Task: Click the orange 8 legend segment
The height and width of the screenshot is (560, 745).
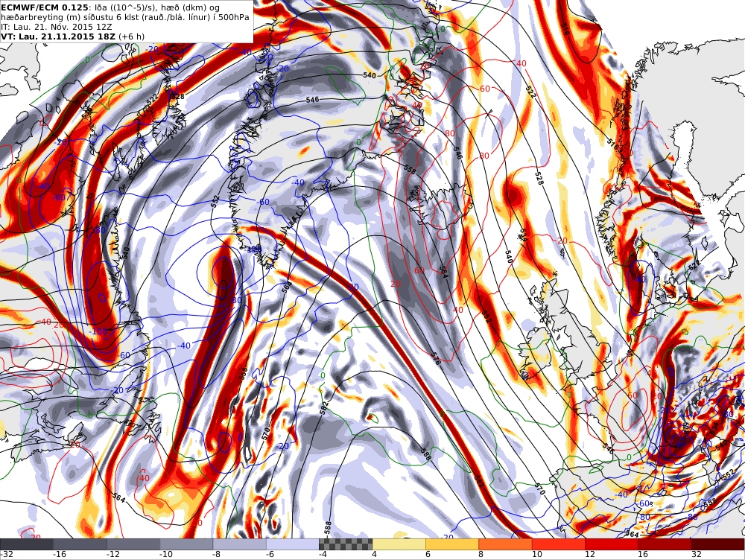Action: (506, 544)
